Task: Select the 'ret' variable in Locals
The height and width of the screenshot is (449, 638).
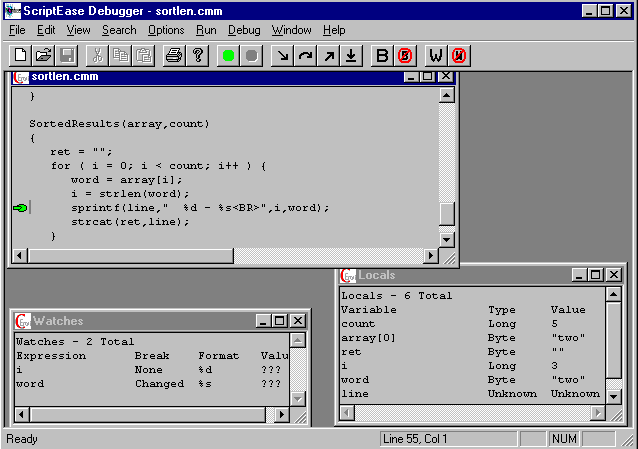Action: click(473, 352)
